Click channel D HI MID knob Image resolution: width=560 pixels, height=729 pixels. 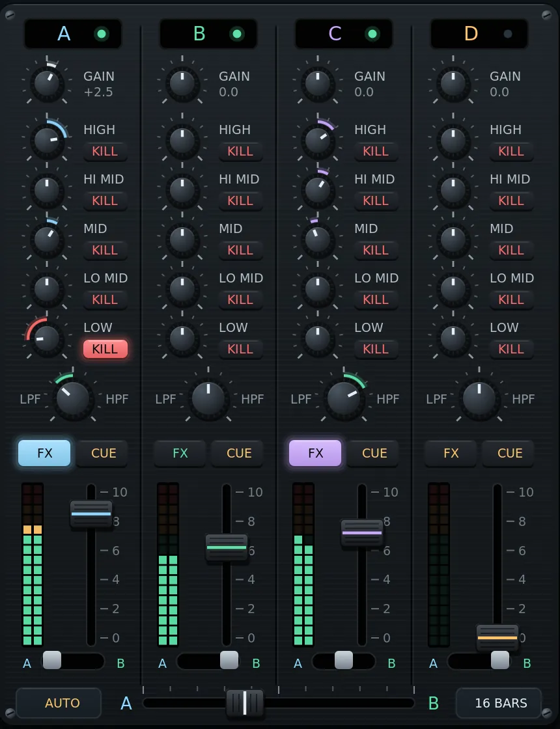[x=453, y=191]
